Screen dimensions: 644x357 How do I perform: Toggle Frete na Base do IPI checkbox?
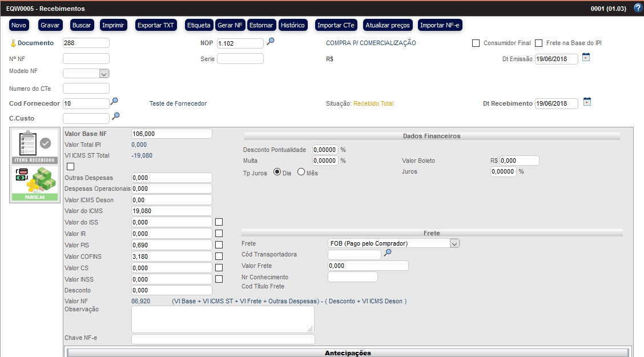click(x=538, y=43)
